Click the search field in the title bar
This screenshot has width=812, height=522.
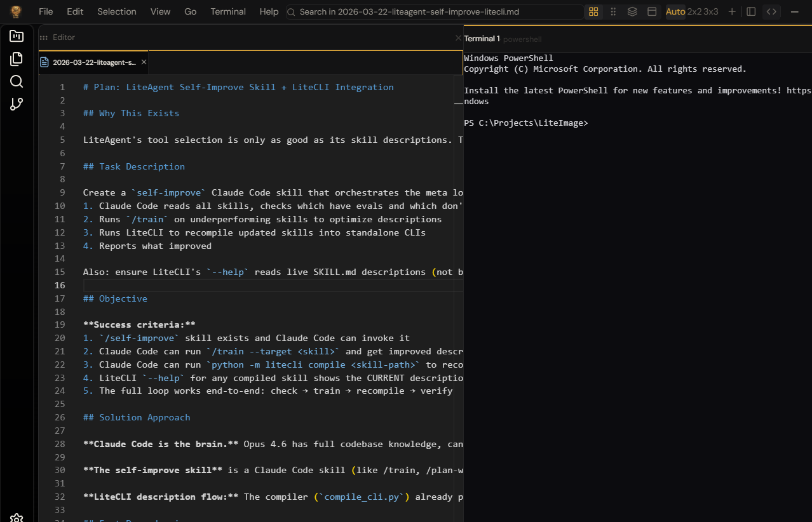434,11
